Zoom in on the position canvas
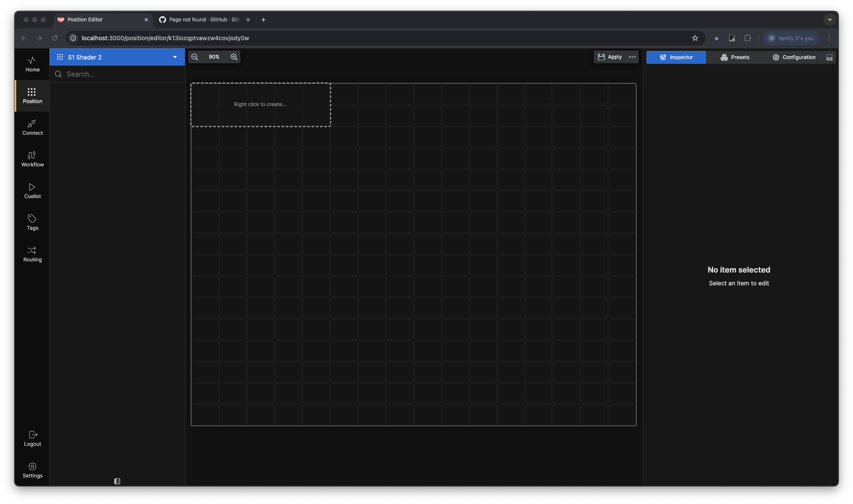This screenshot has height=504, width=853. click(x=234, y=57)
